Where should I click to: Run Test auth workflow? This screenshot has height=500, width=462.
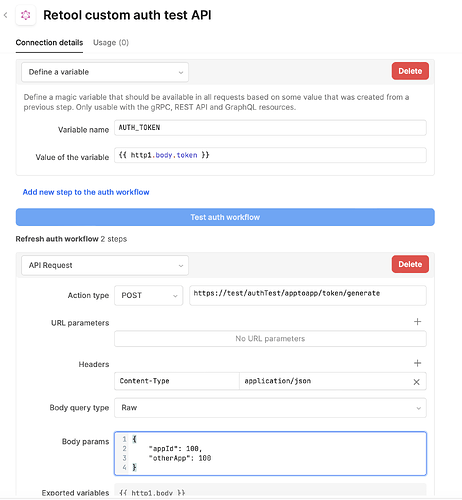click(x=225, y=217)
